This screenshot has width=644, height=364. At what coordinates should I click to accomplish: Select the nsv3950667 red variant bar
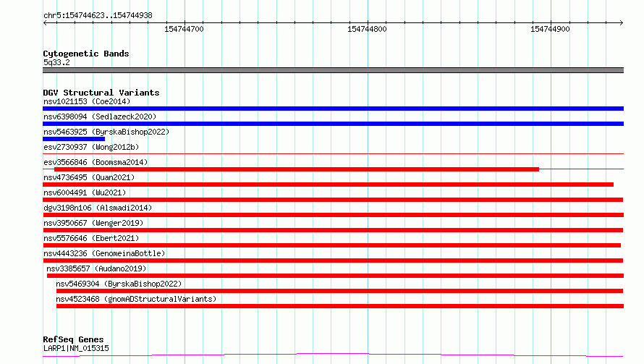click(x=333, y=230)
